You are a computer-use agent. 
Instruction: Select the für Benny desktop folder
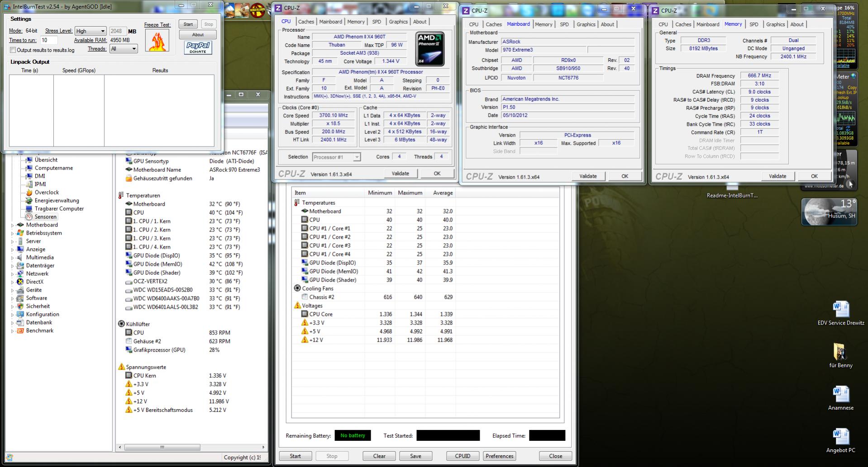[x=841, y=356]
